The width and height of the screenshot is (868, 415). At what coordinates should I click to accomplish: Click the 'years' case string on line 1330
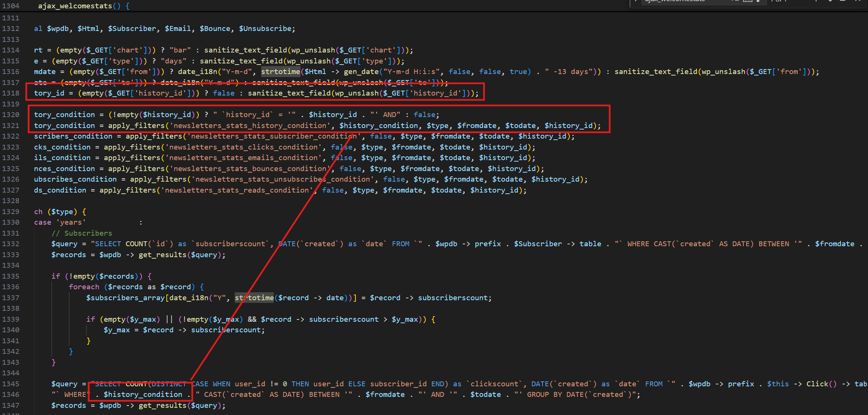71,222
